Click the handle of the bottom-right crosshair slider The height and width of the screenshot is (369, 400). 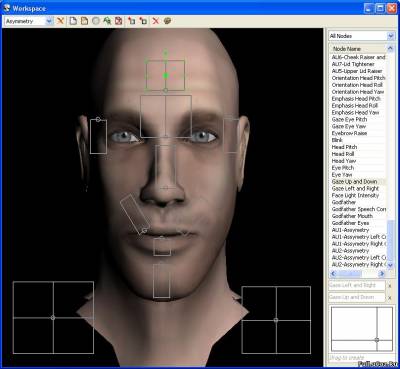pos(276,320)
